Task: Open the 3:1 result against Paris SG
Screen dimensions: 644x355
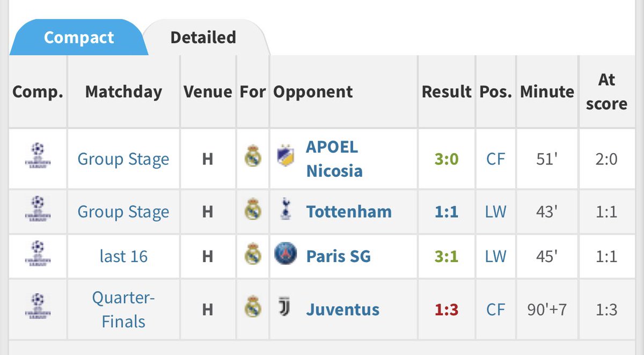Action: point(447,256)
